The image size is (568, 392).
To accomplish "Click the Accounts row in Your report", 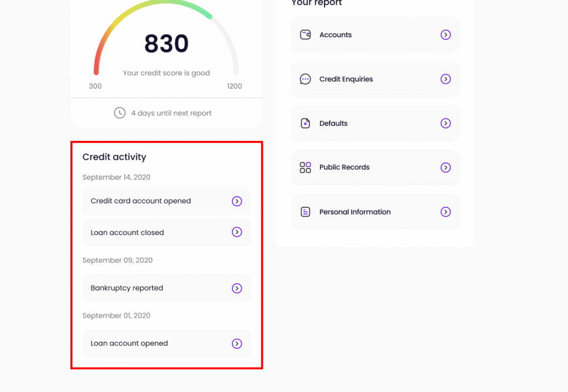I will coord(375,34).
